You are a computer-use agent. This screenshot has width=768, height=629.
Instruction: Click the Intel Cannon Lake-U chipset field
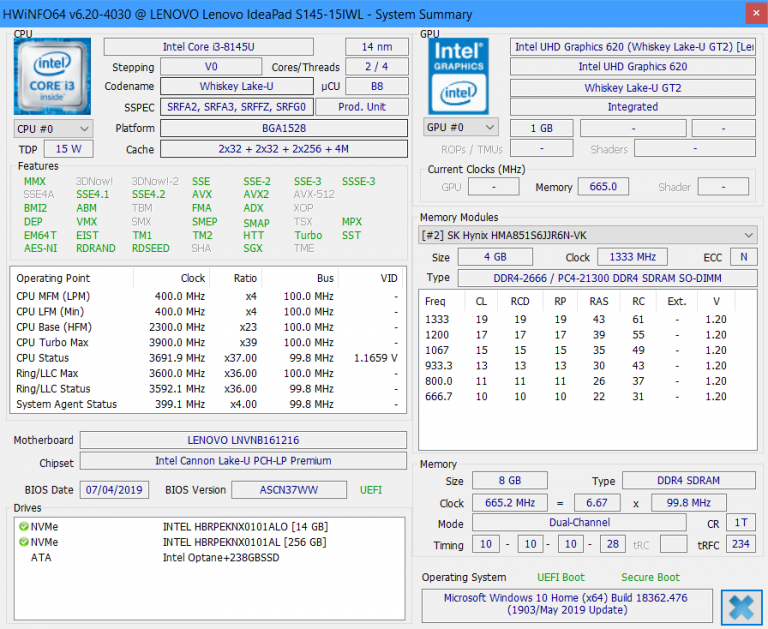tap(243, 461)
